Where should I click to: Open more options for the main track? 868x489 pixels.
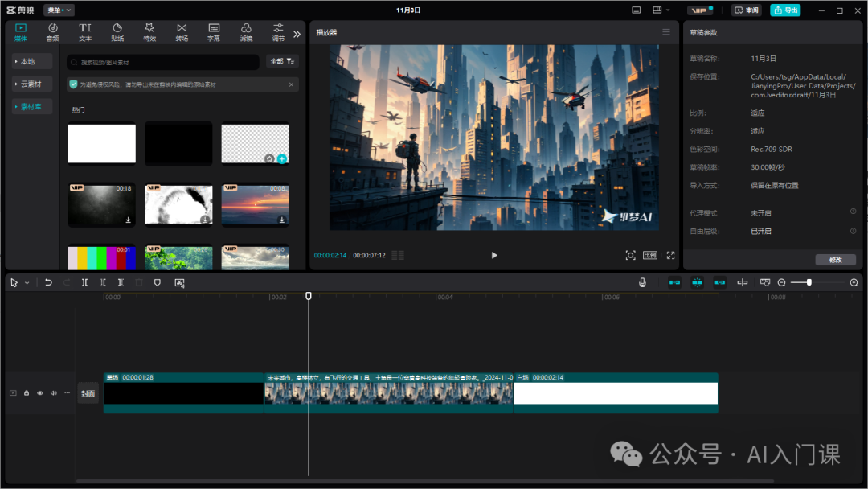coord(67,393)
